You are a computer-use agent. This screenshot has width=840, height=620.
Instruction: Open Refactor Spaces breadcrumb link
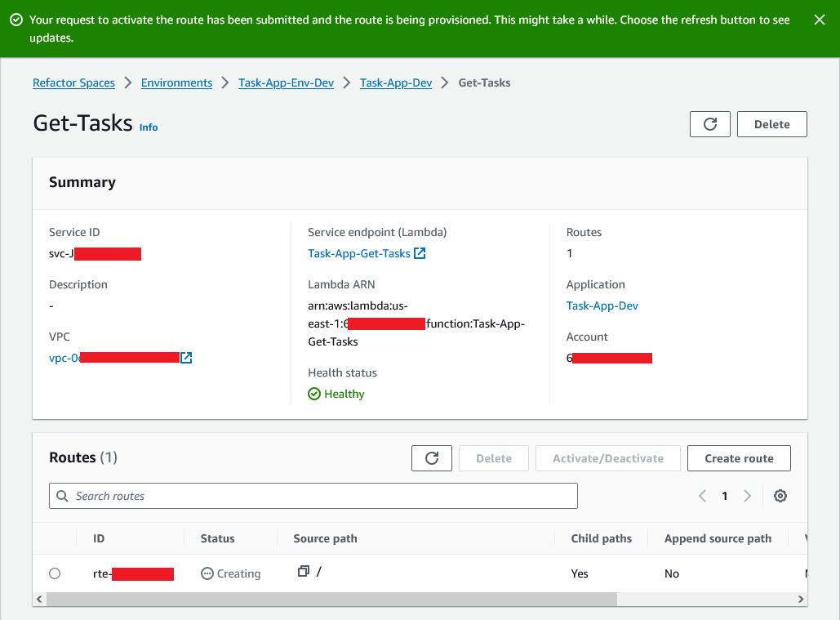74,83
